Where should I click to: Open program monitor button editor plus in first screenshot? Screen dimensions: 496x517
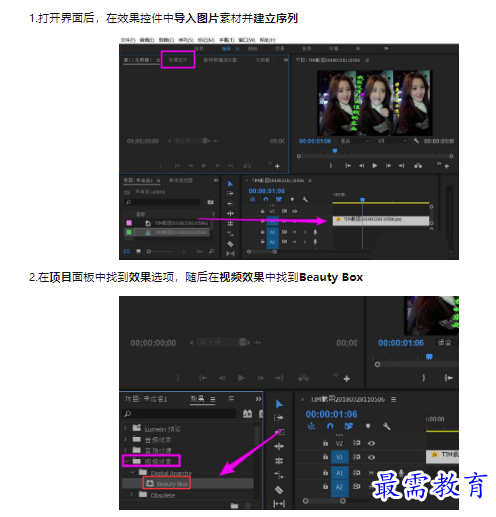(447, 166)
